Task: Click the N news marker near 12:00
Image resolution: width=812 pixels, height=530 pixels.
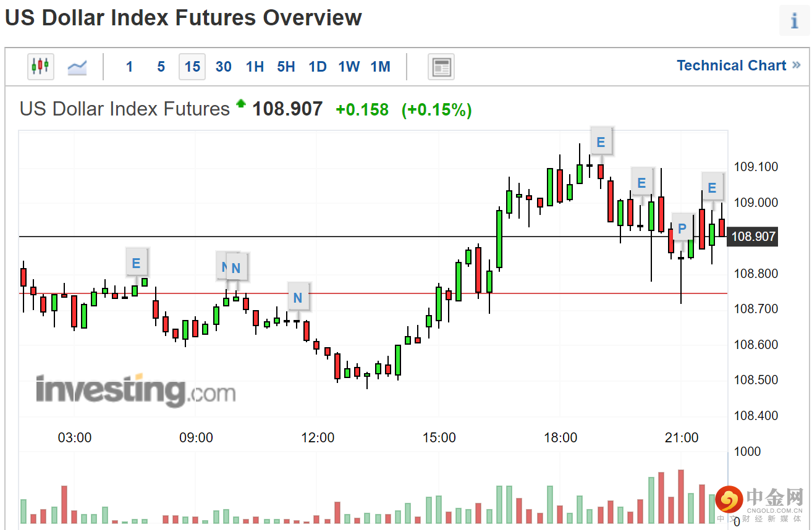Action: (x=298, y=298)
